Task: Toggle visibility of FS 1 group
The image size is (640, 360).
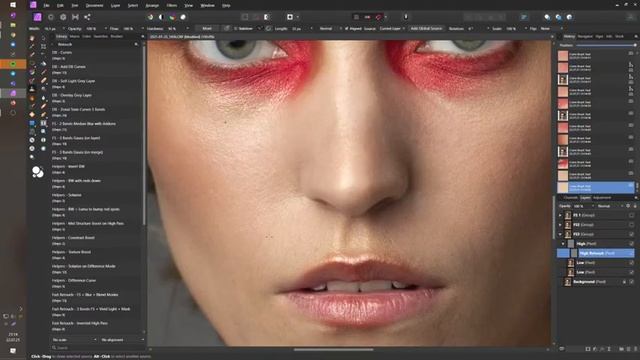Action: 631,215
